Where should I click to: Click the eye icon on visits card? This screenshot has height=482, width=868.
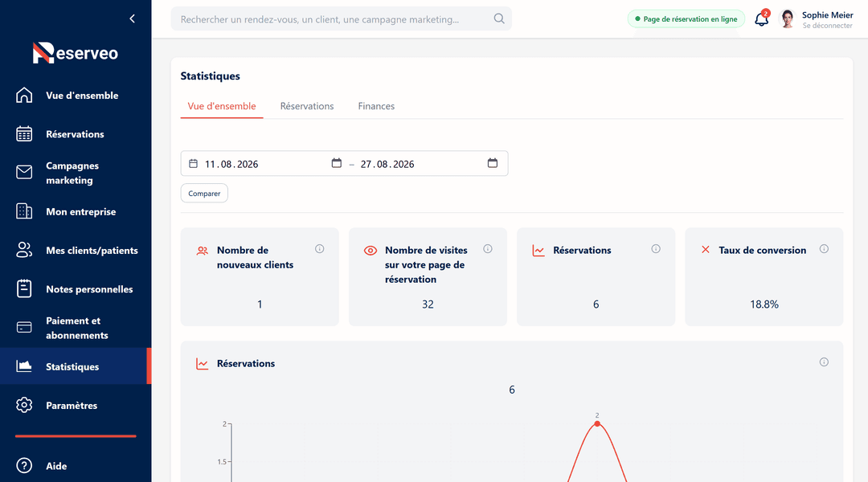click(371, 251)
